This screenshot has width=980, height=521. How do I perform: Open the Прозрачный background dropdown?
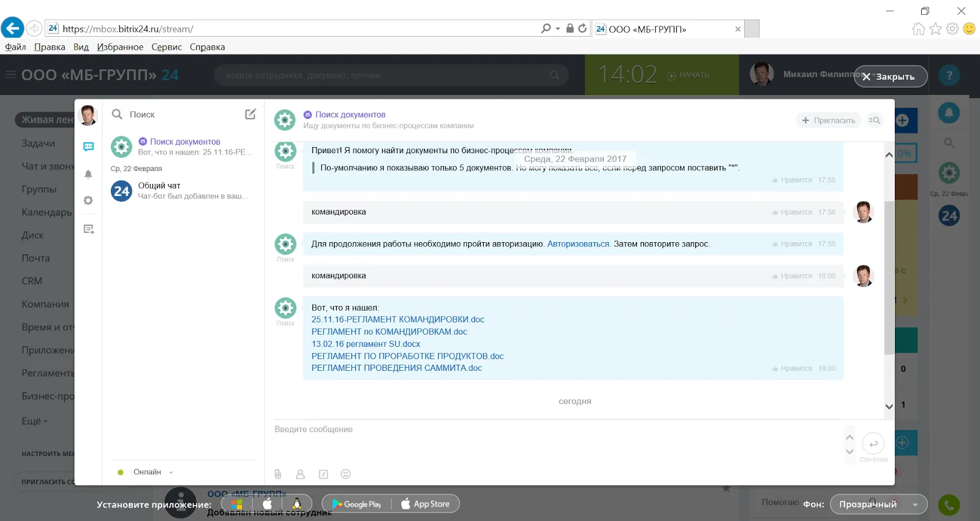point(879,504)
